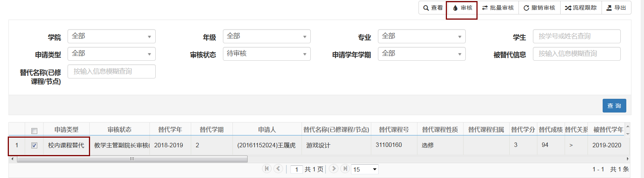Open the 审核状态 dropdown showing 待审核
This screenshot has width=644, height=178.
[266, 54]
